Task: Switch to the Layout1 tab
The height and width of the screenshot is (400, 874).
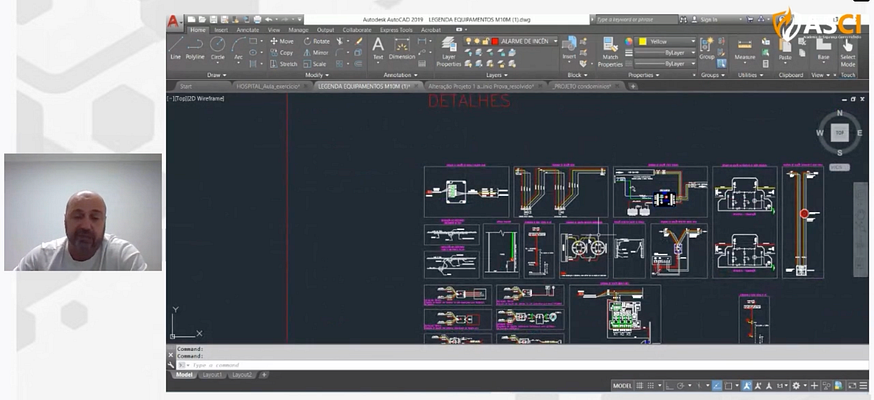Action: [212, 375]
